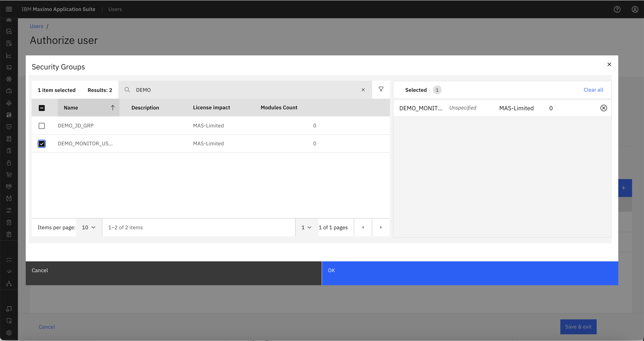The height and width of the screenshot is (341, 644).
Task: Click the Unspecified text in Selected panel
Action: (x=463, y=108)
